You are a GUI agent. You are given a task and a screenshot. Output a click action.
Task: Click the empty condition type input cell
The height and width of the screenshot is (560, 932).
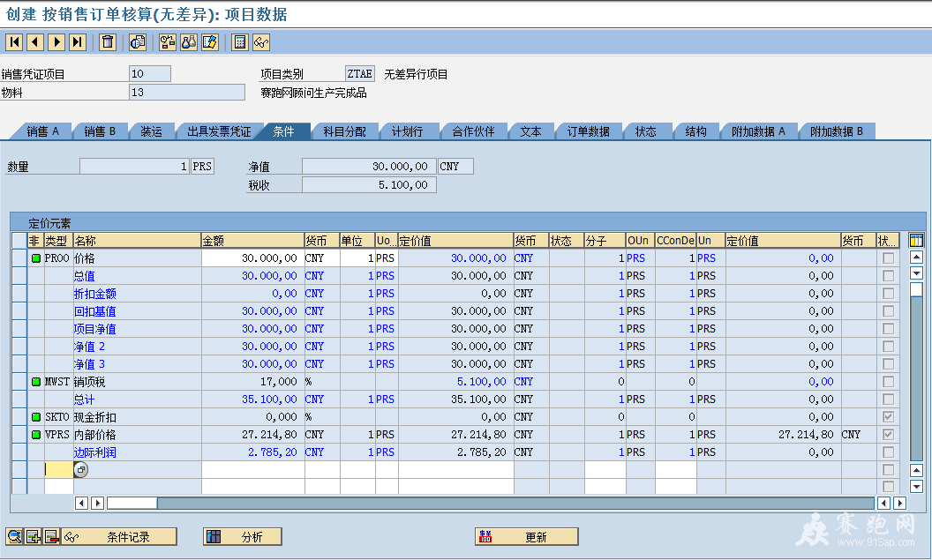point(59,470)
